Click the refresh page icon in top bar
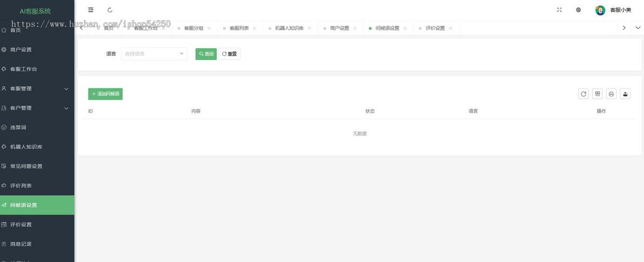 [x=110, y=10]
